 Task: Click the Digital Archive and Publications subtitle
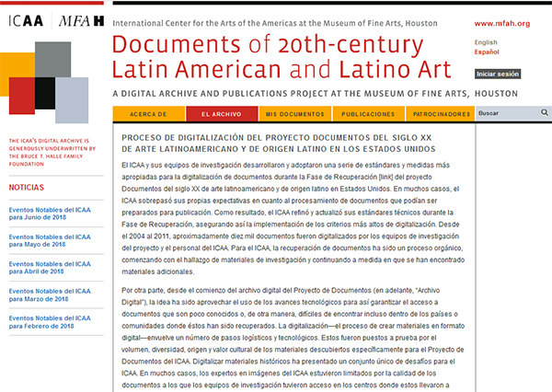[315, 94]
